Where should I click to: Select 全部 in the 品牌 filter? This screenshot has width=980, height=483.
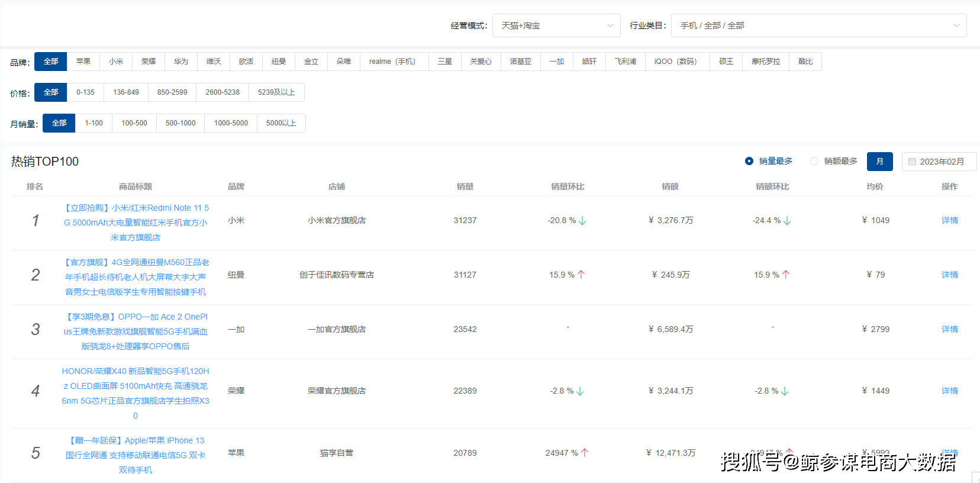51,62
